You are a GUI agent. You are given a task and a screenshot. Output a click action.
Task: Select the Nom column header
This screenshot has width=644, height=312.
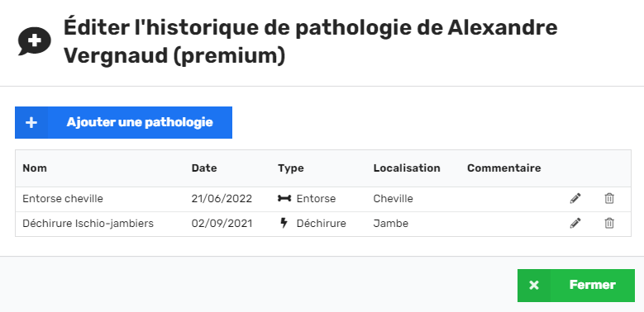(x=35, y=168)
